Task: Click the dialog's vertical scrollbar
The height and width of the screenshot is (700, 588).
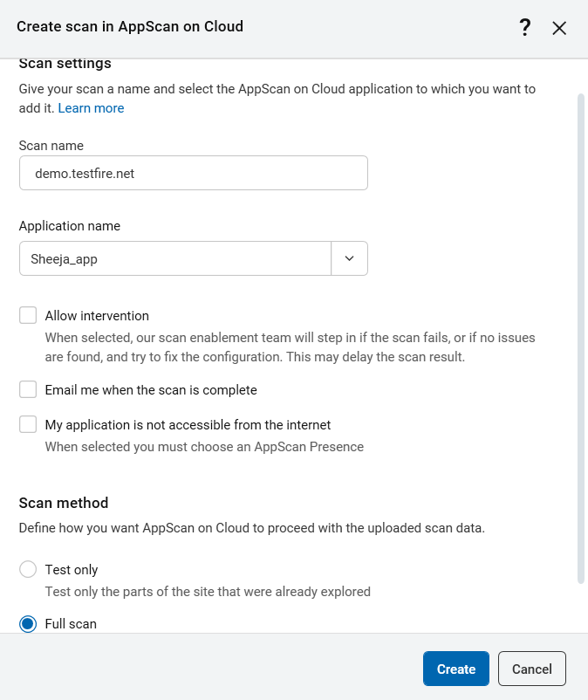Action: tap(581, 339)
